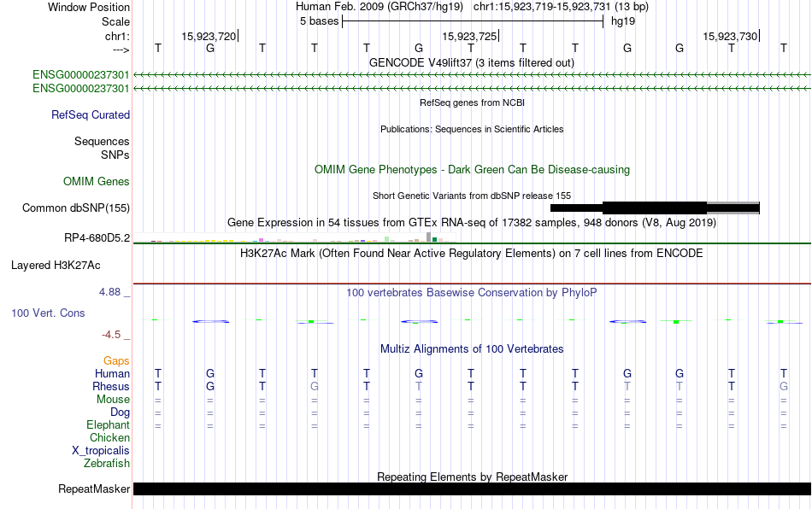The width and height of the screenshot is (812, 509).
Task: Click the ---> sequence direction arrow label
Action: pyautogui.click(x=121, y=50)
